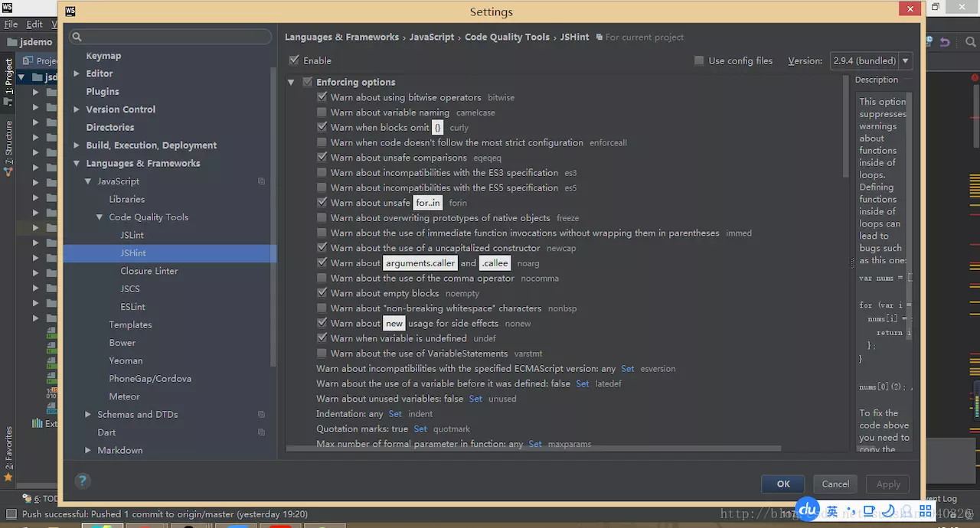980x528 pixels.
Task: Expand the Editor settings node
Action: (76, 73)
